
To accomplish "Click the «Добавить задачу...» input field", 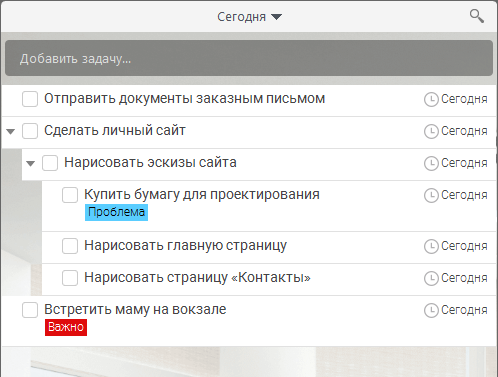I will 249,58.
